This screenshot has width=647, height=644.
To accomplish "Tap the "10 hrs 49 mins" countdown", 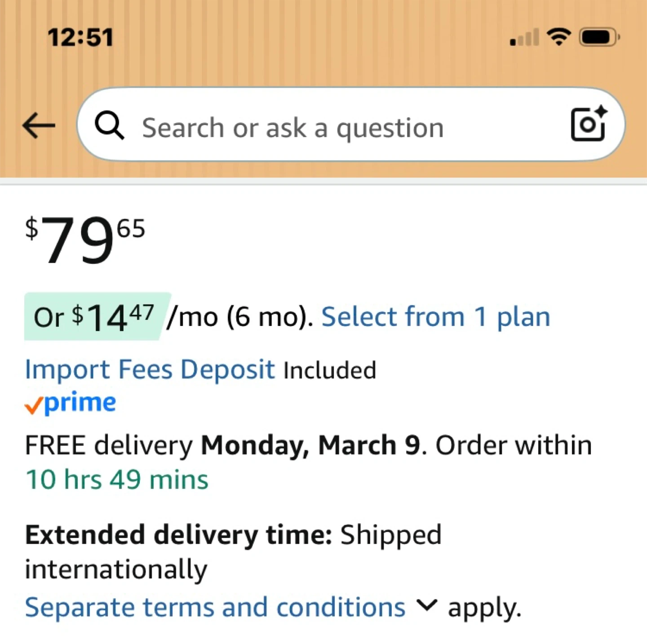I will [x=117, y=479].
